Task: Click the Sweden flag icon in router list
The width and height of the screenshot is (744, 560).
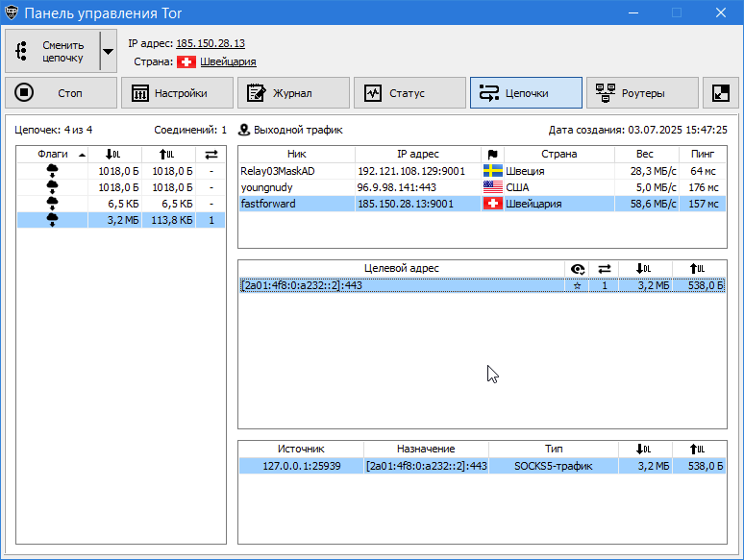Action: (x=492, y=171)
